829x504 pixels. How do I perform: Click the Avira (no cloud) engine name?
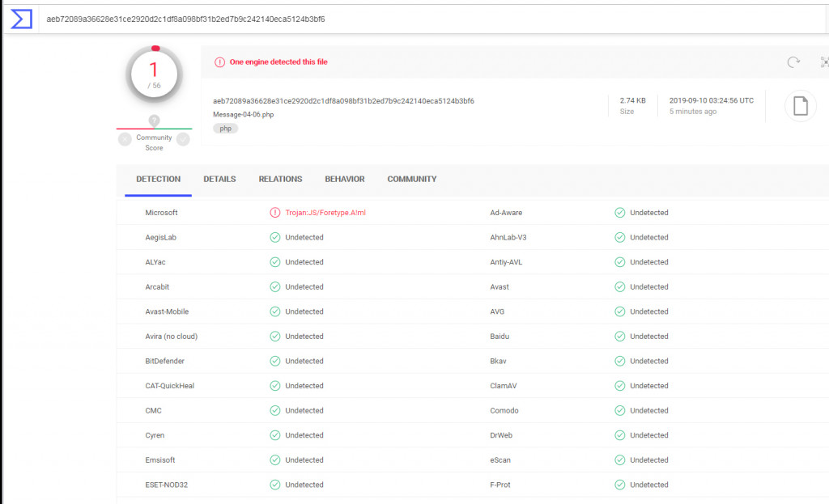click(x=172, y=336)
